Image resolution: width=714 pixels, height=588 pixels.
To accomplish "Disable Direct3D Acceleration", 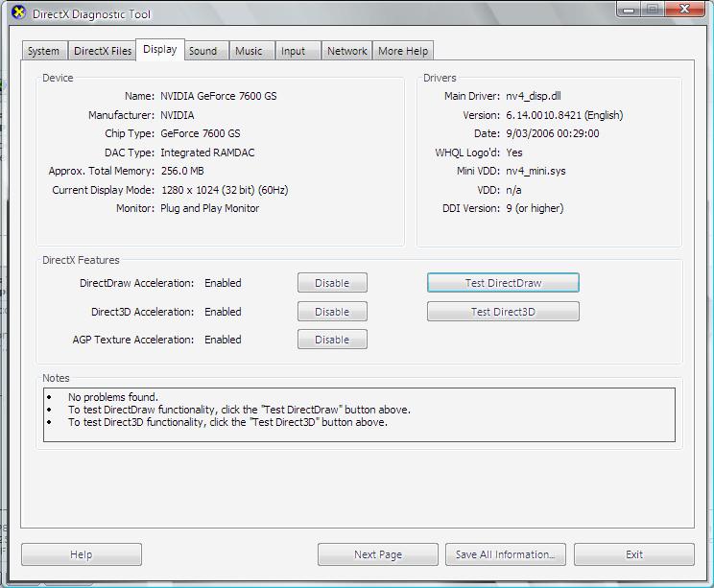I will (332, 312).
